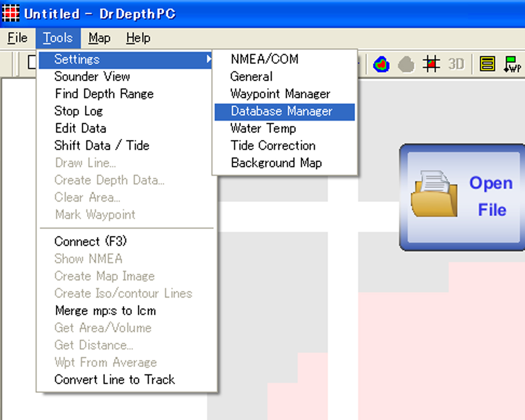
Task: Open the Help menu
Action: pos(138,38)
